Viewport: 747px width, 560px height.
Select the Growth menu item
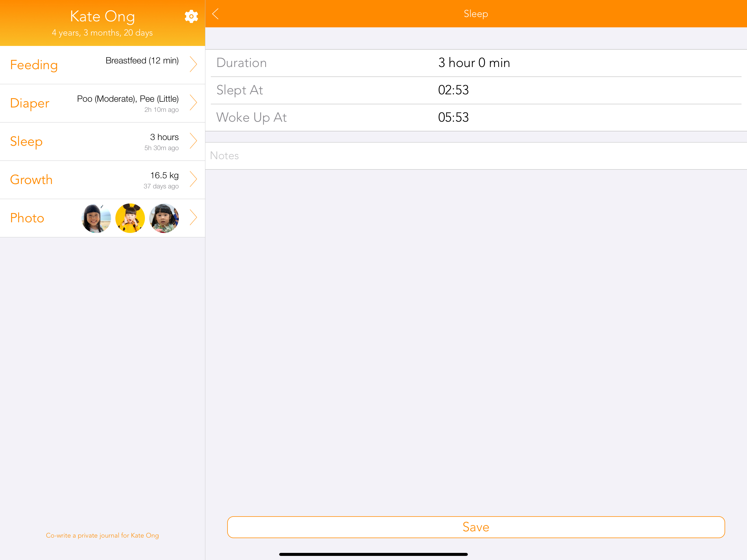point(31,180)
